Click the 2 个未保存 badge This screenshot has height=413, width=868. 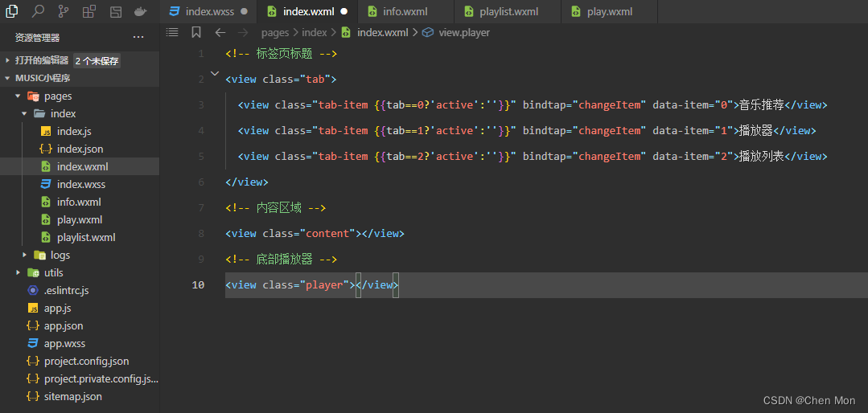[97, 61]
